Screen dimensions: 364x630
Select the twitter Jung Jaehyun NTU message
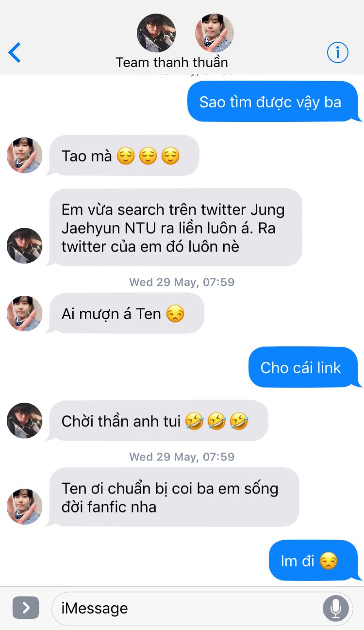point(174,228)
